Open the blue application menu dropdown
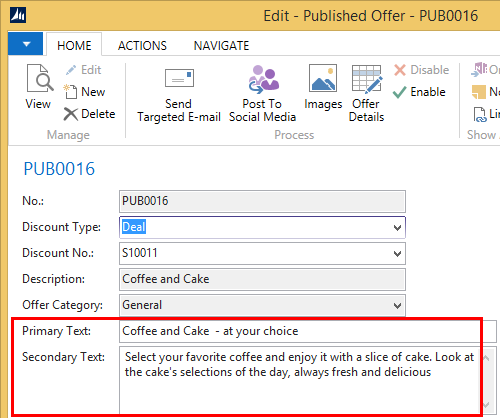Screen dimensions: 500x418 pyautogui.click(x=25, y=44)
